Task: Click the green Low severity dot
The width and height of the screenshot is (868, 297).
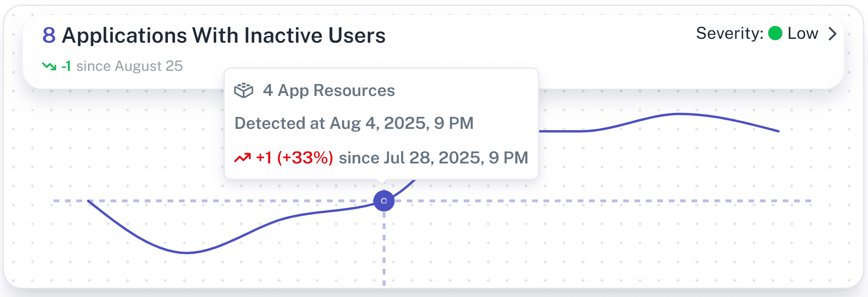Action: point(775,33)
